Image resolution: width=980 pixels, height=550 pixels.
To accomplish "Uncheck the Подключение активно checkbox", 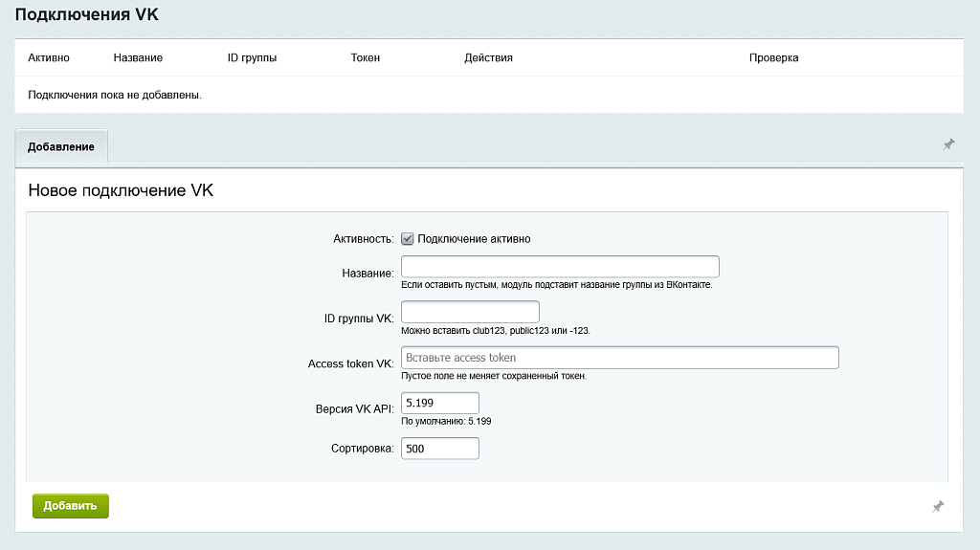I will pos(408,239).
